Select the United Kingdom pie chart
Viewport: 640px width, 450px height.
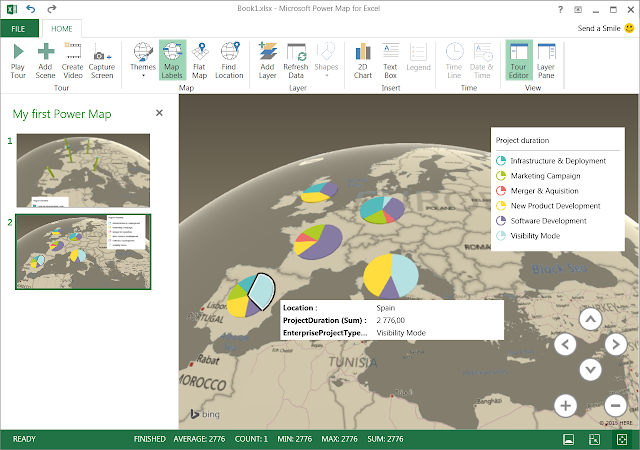(319, 193)
